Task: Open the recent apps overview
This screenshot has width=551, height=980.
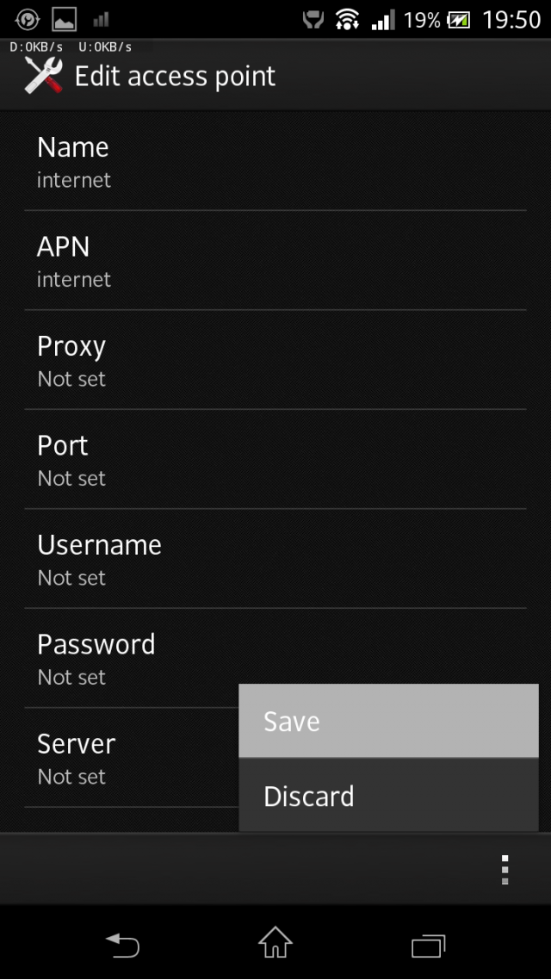Action: pos(429,945)
